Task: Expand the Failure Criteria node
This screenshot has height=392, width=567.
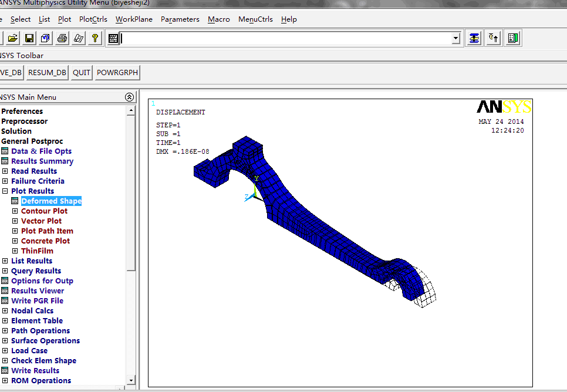Action: coord(5,181)
